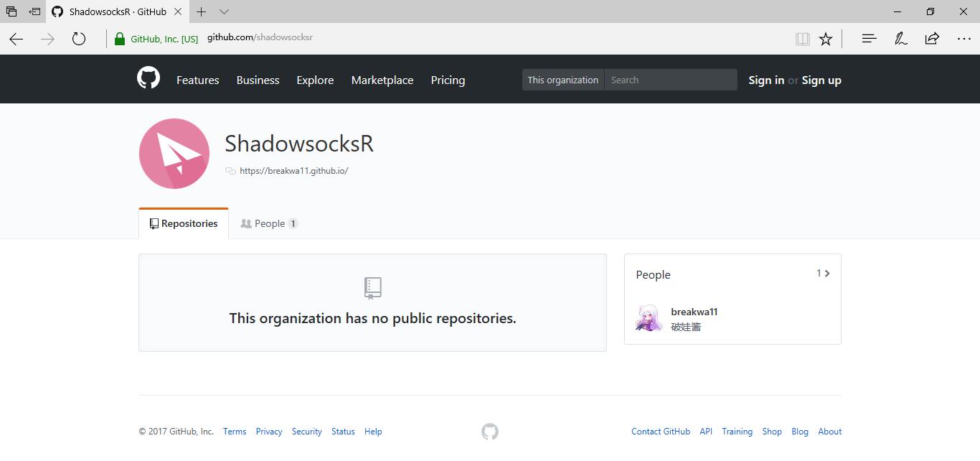
Task: Open Marketplace in the GitHub navigation
Action: (x=382, y=80)
